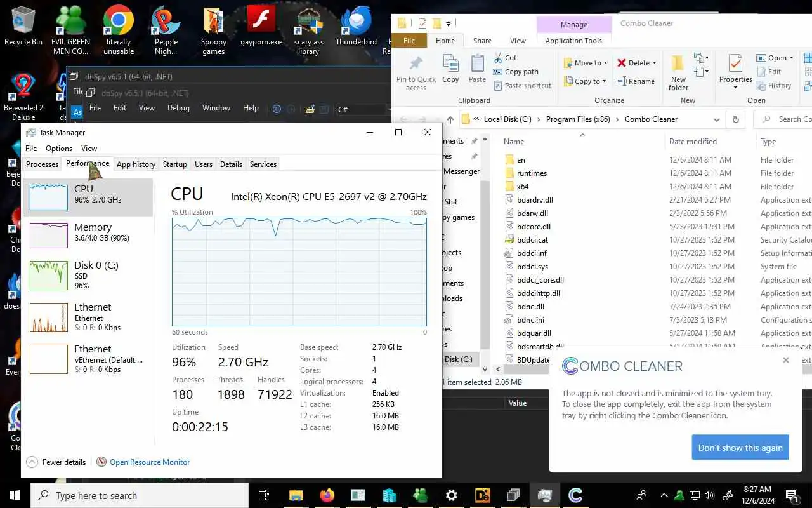Open the Details tab in Task Manager
812x508 pixels.
[x=231, y=164]
